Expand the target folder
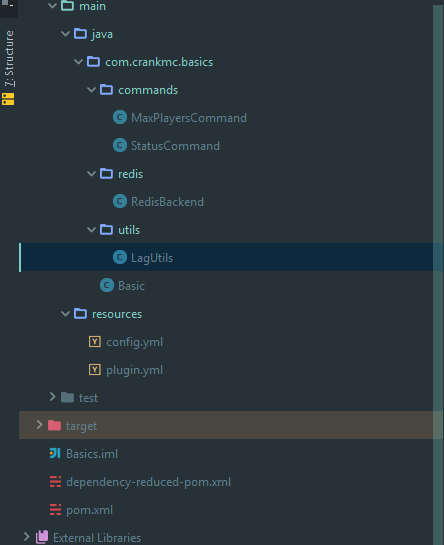444x545 pixels. pos(39,425)
